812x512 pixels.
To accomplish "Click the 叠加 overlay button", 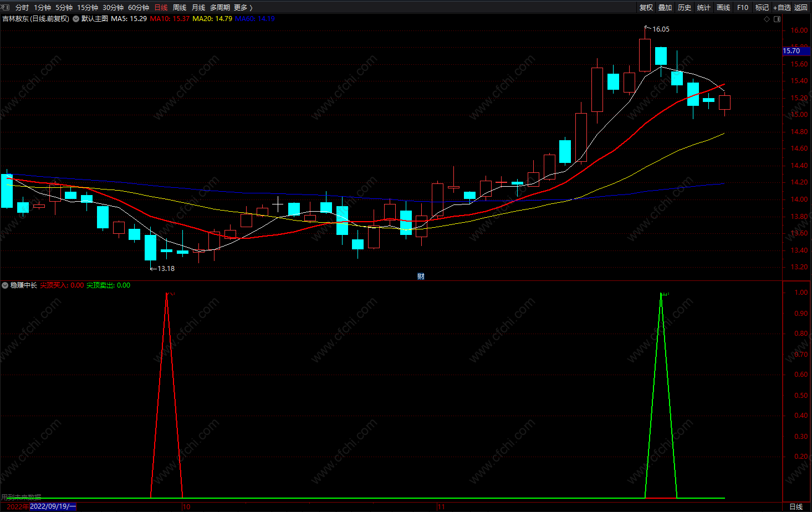I will (665, 7).
